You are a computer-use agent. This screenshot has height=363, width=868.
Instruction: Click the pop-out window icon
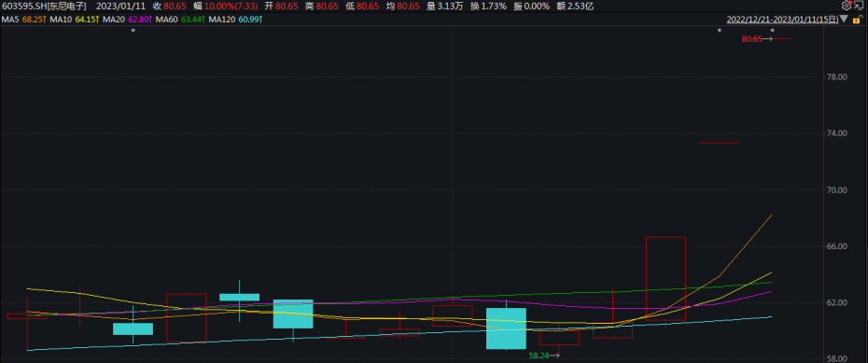(859, 7)
